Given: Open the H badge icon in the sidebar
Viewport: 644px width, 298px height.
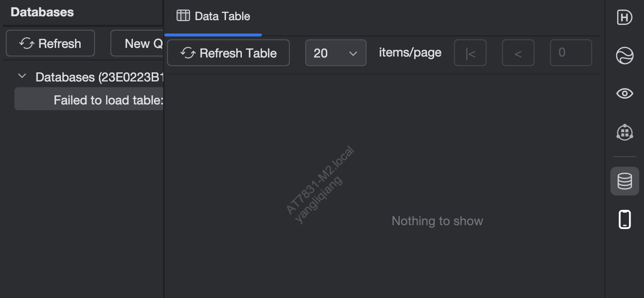Looking at the screenshot, I should pyautogui.click(x=624, y=18).
